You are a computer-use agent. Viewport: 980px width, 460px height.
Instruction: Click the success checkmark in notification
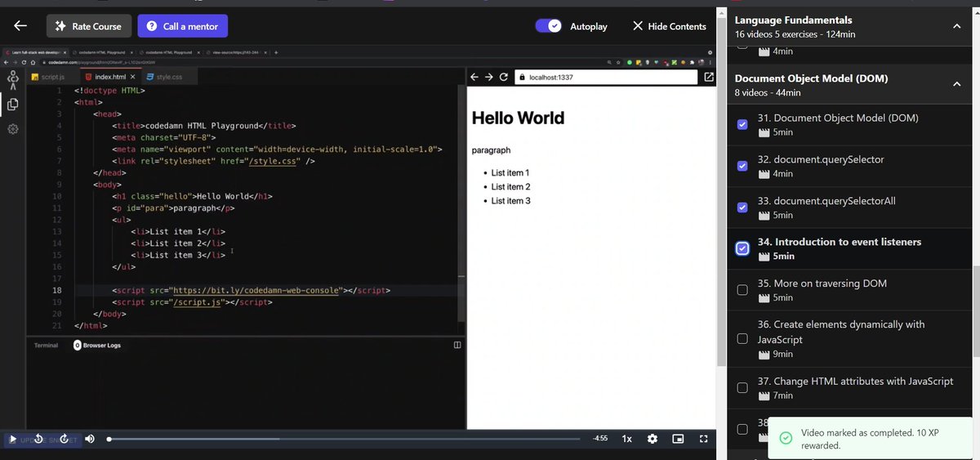(786, 438)
